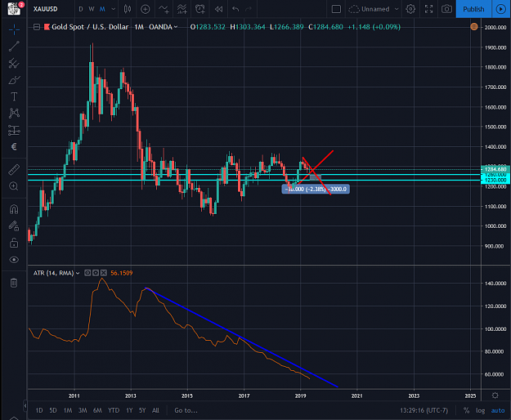511x420 pixels.
Task: Open chart settings gear in top toolbar
Action: (x=410, y=9)
